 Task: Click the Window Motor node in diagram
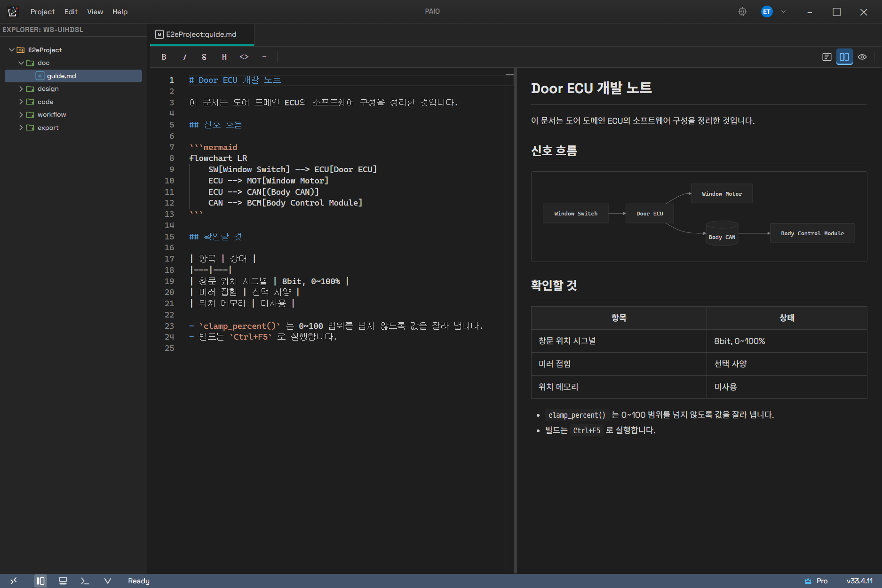722,194
